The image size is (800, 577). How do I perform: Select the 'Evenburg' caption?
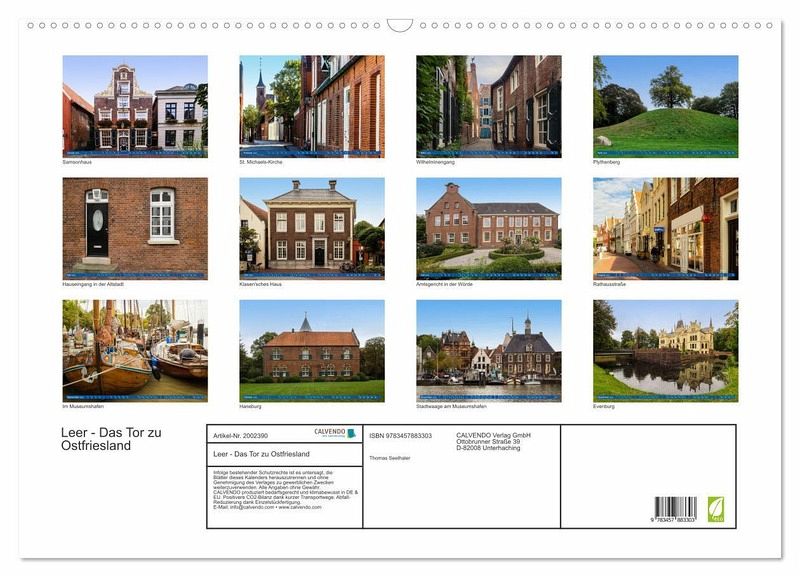pos(604,407)
